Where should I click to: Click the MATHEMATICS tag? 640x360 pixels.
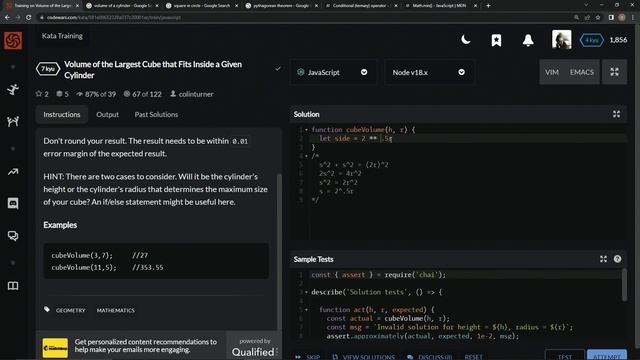[x=116, y=310]
